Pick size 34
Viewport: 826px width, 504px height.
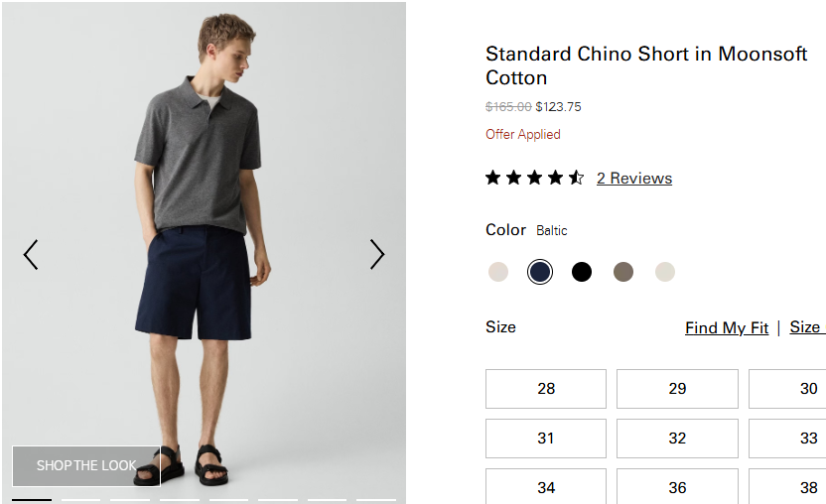[546, 486]
